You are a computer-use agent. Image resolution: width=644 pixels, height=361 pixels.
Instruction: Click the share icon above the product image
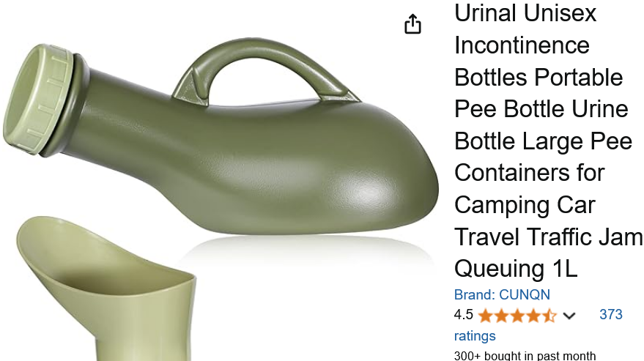[412, 24]
